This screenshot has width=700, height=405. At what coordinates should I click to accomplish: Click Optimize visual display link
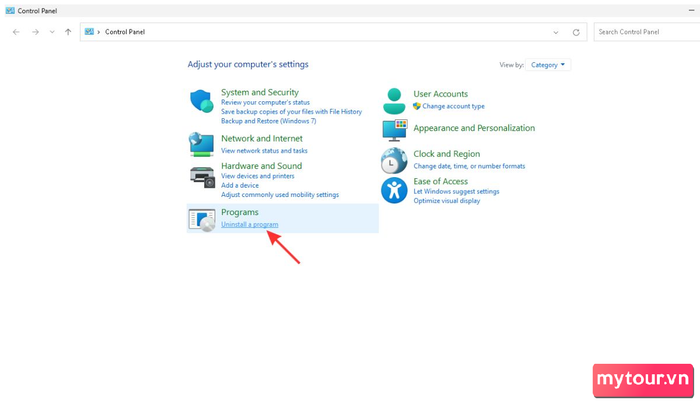pos(446,201)
